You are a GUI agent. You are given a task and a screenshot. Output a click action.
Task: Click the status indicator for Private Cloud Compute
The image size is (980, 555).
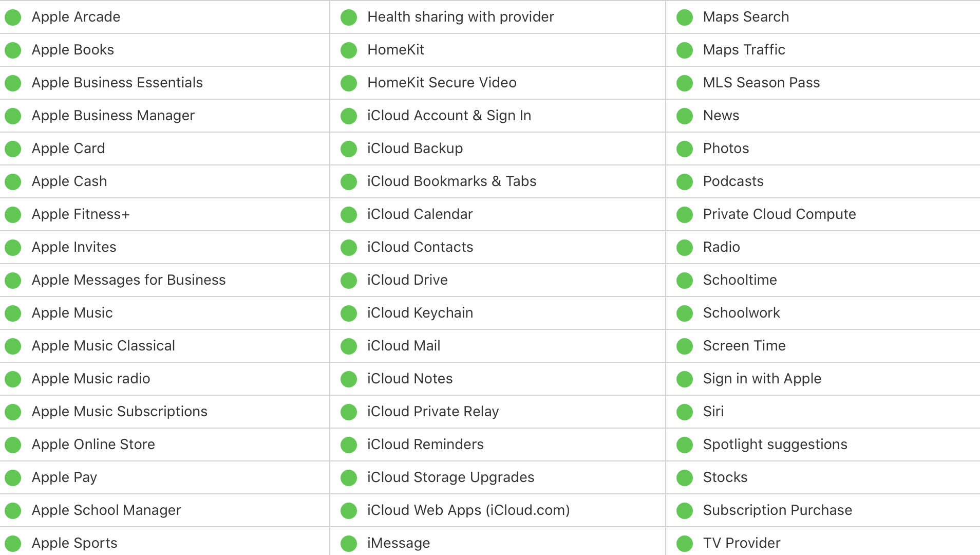(x=685, y=214)
